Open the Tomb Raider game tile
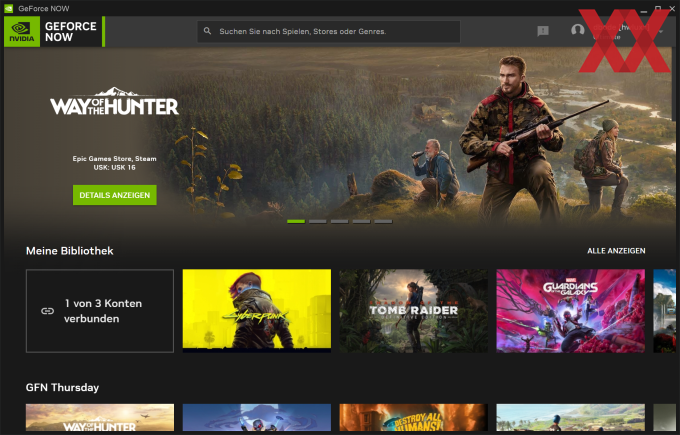Viewport: 680px width, 435px height. tap(414, 311)
